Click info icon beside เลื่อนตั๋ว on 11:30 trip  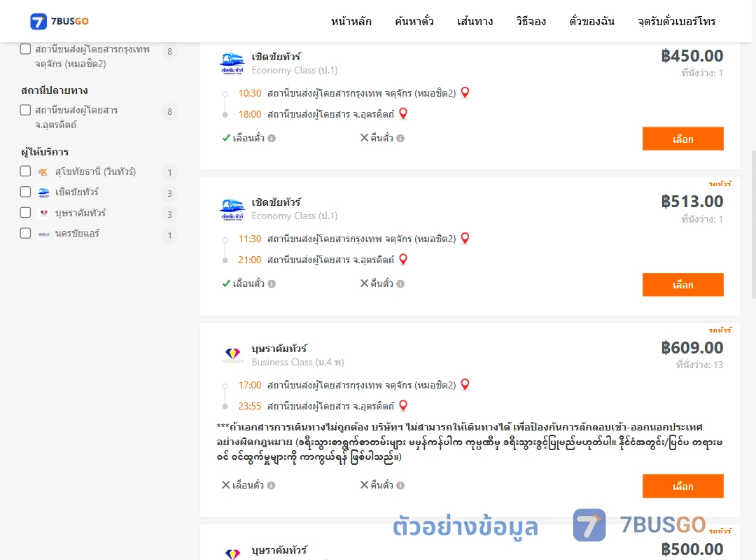(272, 284)
